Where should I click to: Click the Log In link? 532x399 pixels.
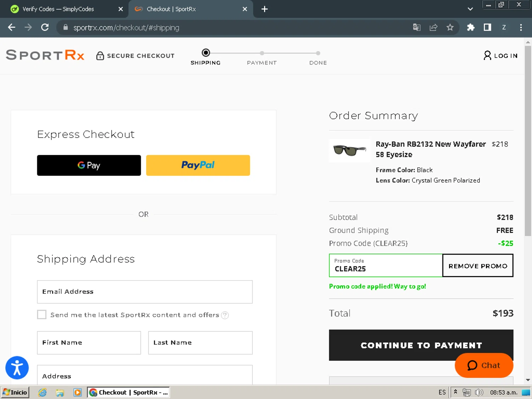click(x=500, y=55)
